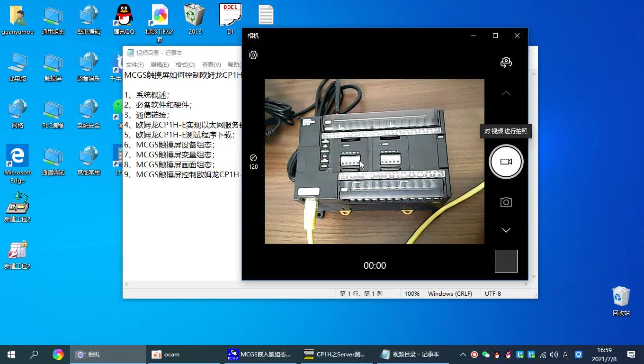Toggle the speaker volume in system tray
644x364 pixels.
(554, 354)
